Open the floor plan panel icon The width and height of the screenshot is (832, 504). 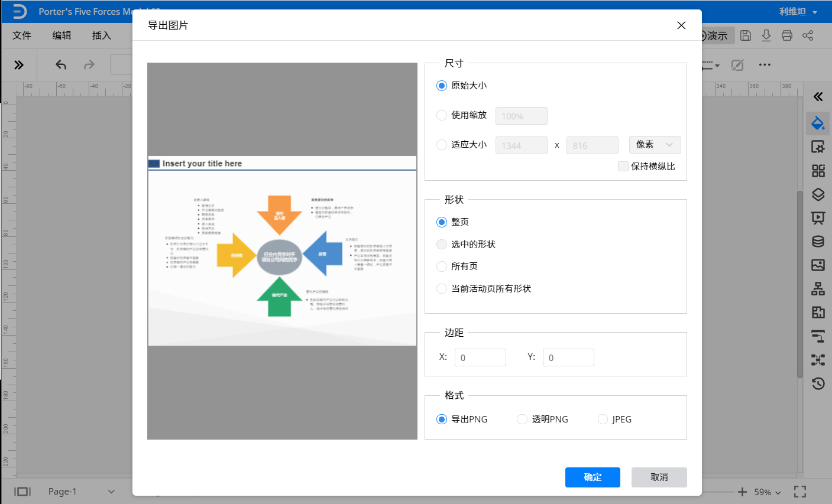[818, 313]
